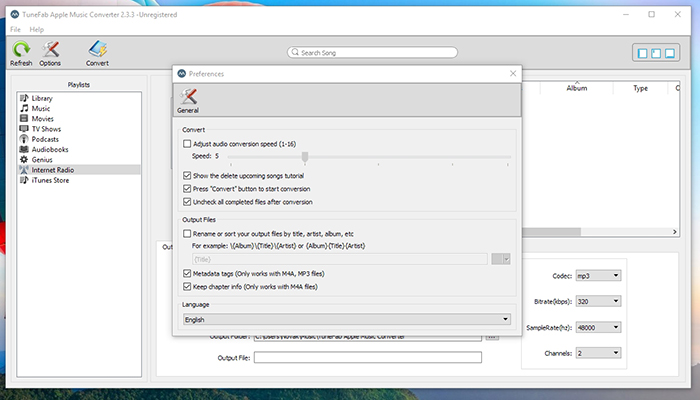This screenshot has height=400, width=700.
Task: Open the SampleRate dropdown showing 48000
Action: (598, 327)
